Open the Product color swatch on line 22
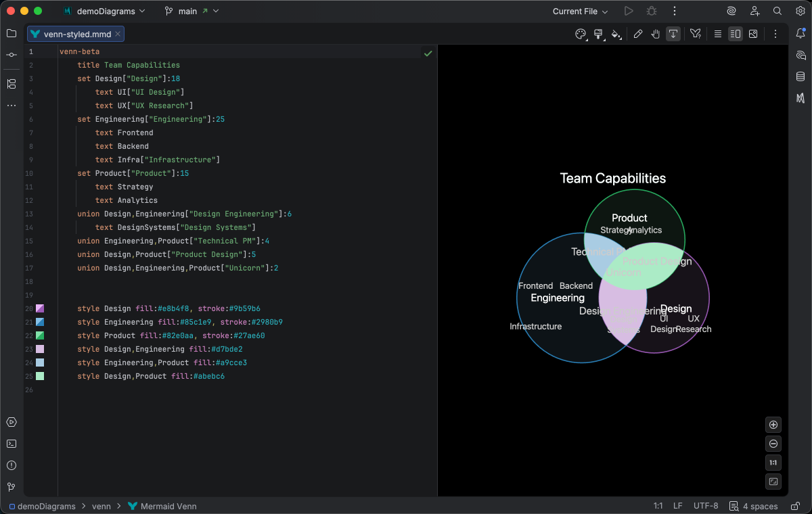 tap(40, 335)
